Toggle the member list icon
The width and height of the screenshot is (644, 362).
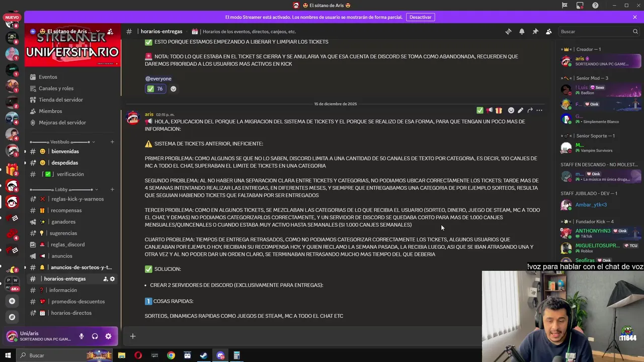pyautogui.click(x=549, y=31)
